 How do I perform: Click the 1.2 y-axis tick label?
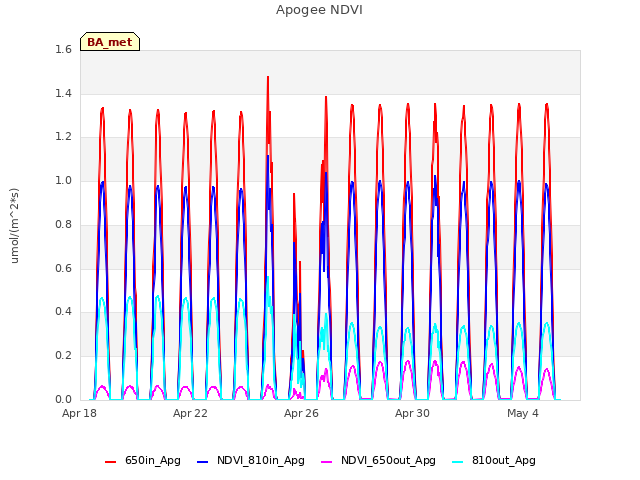coord(63,137)
